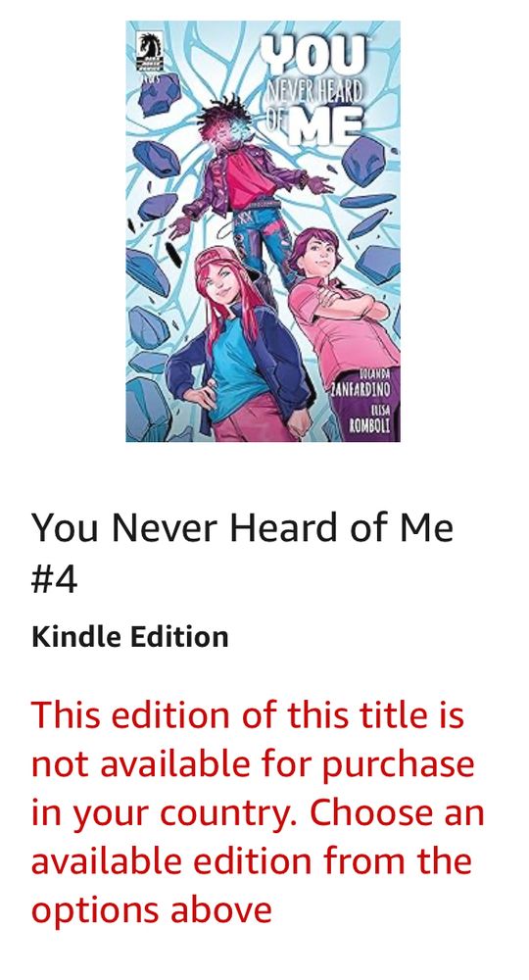529x980 pixels.
Task: Click the 'options above' text
Action: pos(152,910)
